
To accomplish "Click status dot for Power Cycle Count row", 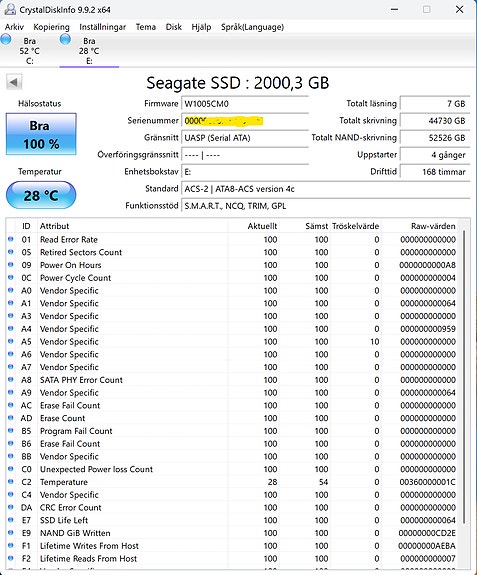I will click(11, 278).
